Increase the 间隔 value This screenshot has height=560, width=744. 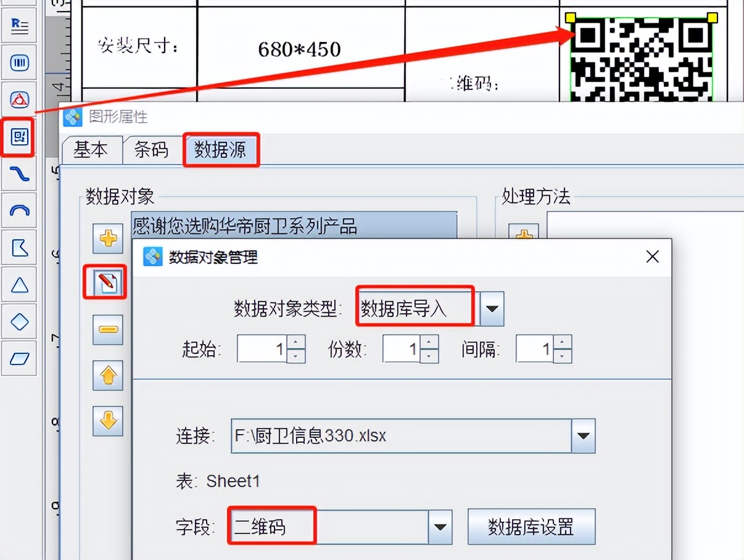pos(563,342)
